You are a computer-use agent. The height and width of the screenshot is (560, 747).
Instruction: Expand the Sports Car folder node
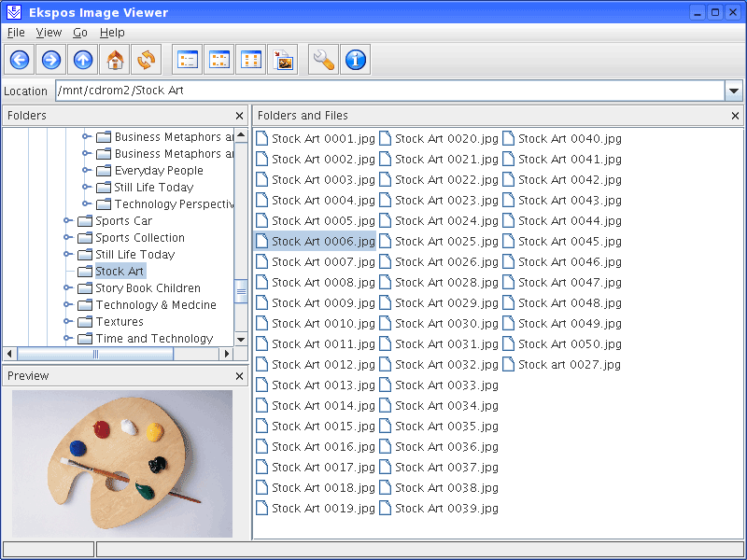pos(67,221)
